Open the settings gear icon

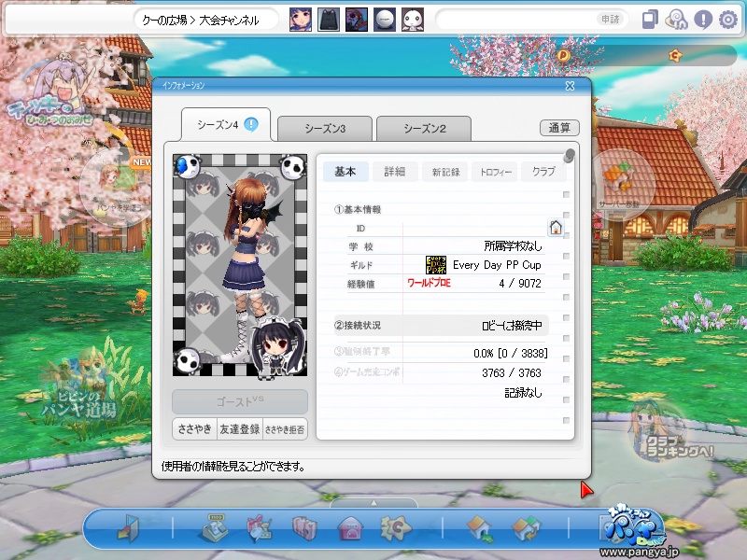point(728,20)
